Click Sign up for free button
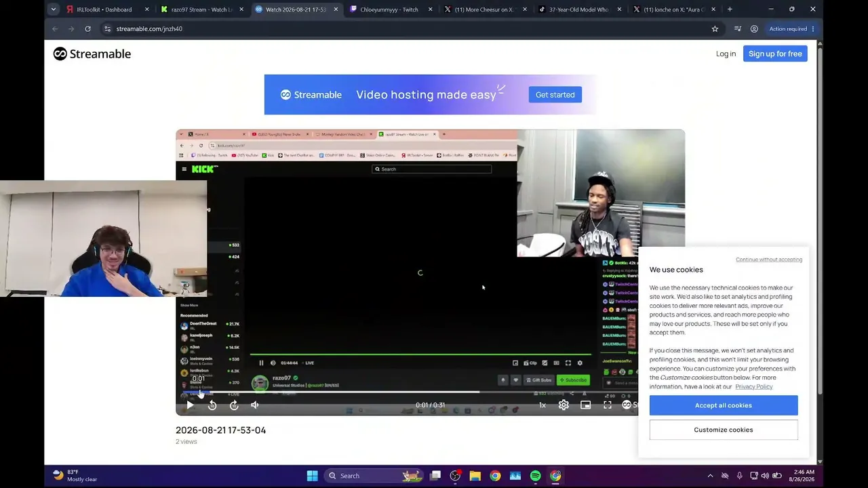The width and height of the screenshot is (868, 488). coord(775,54)
